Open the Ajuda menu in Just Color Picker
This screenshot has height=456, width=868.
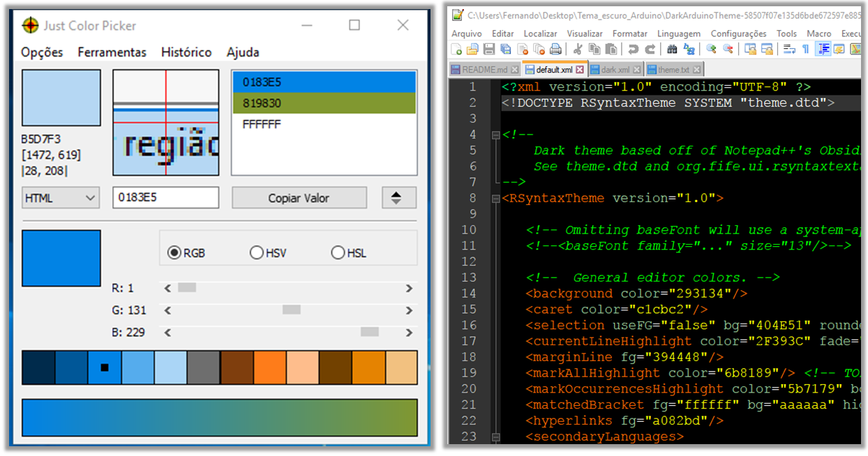click(244, 52)
